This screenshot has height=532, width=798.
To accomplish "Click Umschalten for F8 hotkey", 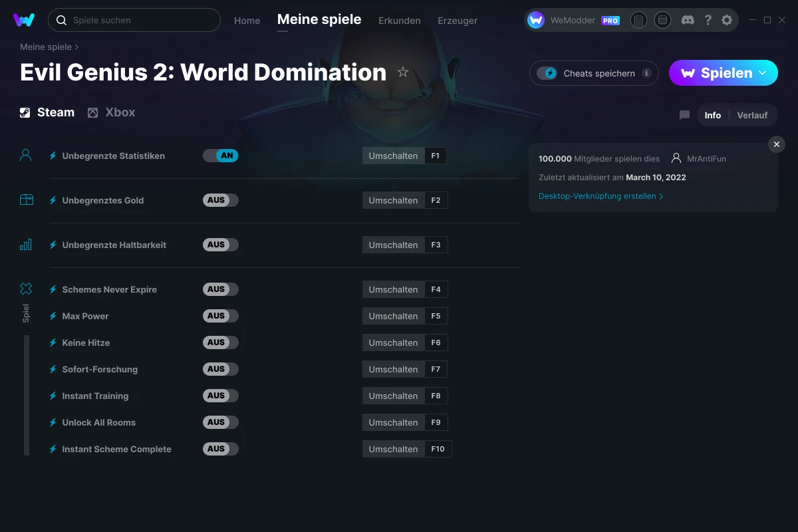I will [x=393, y=396].
